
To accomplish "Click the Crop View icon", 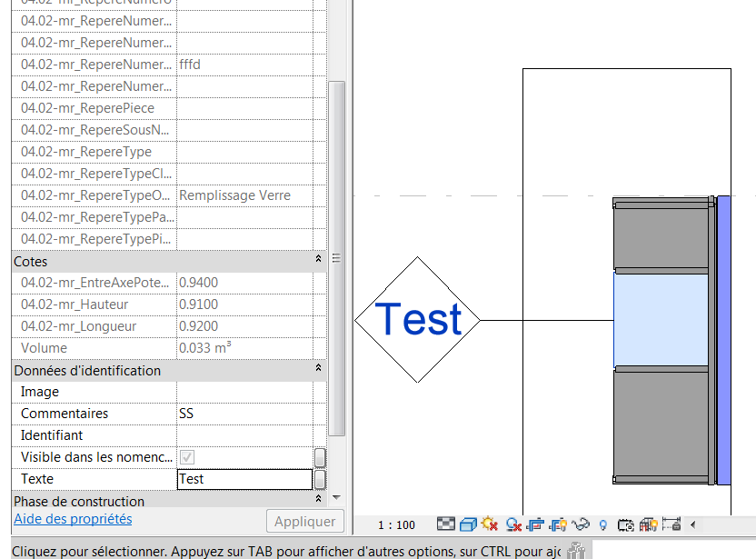I will pyautogui.click(x=535, y=524).
